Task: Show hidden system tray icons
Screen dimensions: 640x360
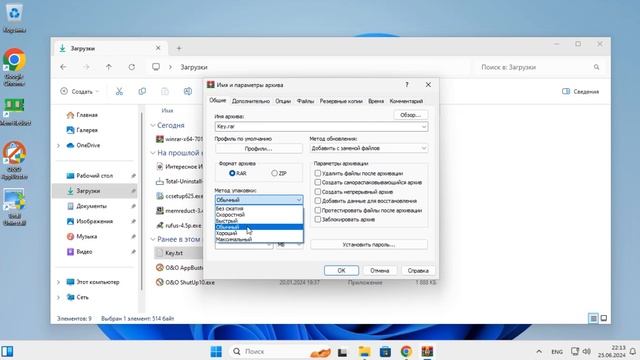Action: pyautogui.click(x=539, y=351)
